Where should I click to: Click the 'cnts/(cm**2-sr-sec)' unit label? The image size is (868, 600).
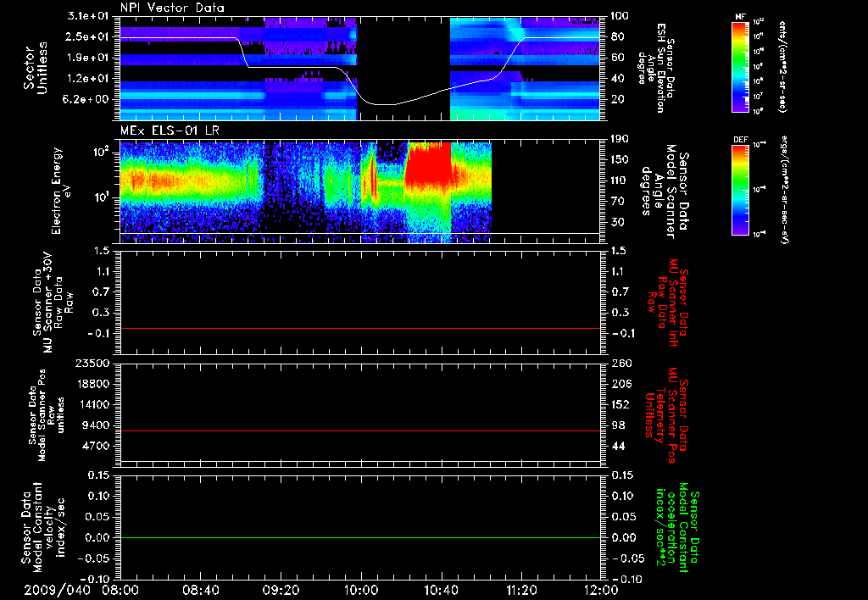782,67
